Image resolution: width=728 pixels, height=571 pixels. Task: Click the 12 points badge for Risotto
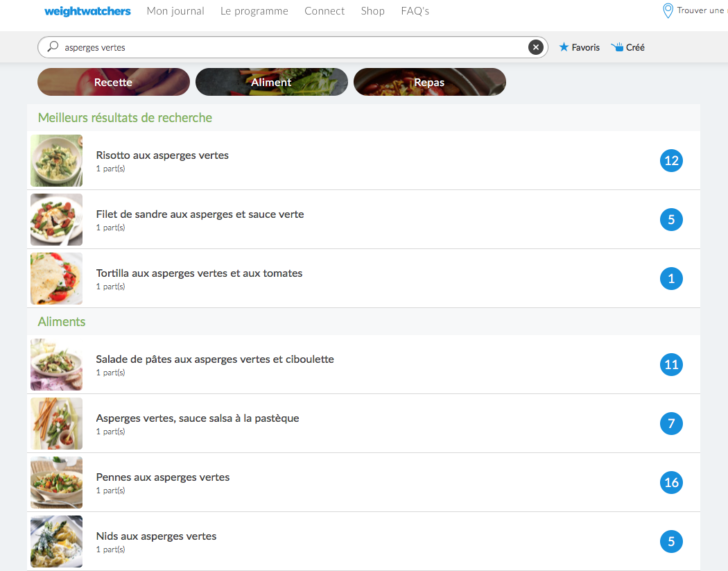[x=671, y=161]
